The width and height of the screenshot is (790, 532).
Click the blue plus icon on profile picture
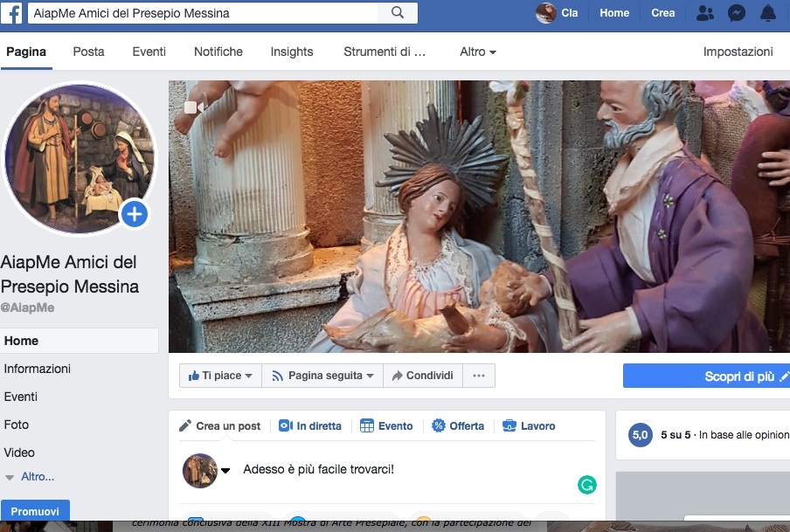pos(134,214)
